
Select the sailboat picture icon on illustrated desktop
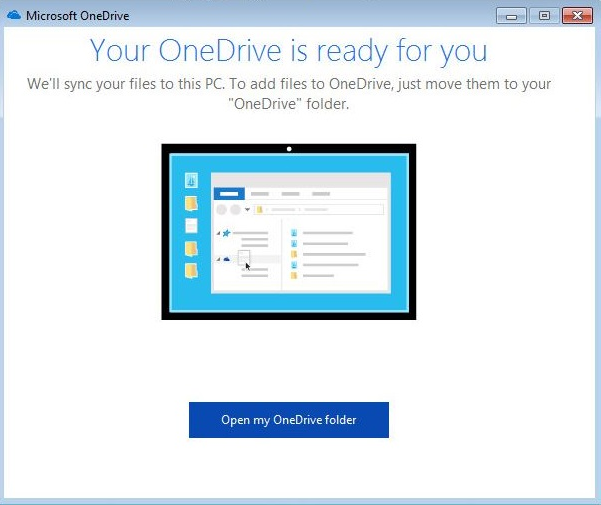[x=191, y=181]
